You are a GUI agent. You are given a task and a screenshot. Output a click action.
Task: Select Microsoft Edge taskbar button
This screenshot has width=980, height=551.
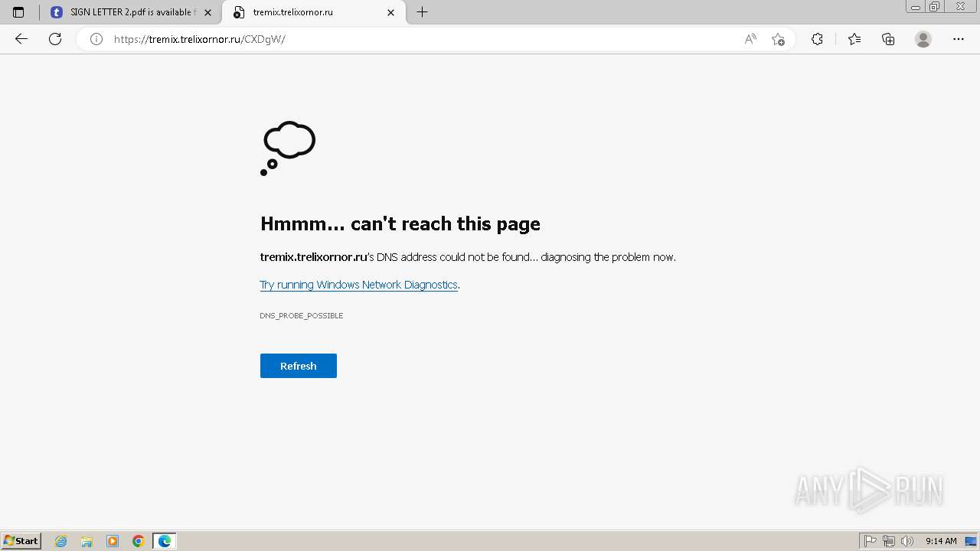165,541
